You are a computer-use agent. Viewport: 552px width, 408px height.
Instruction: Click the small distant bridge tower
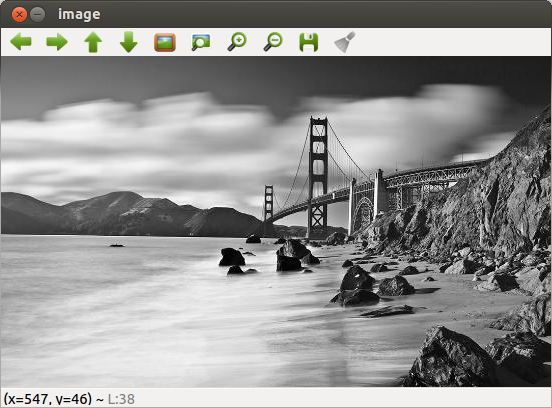click(269, 203)
